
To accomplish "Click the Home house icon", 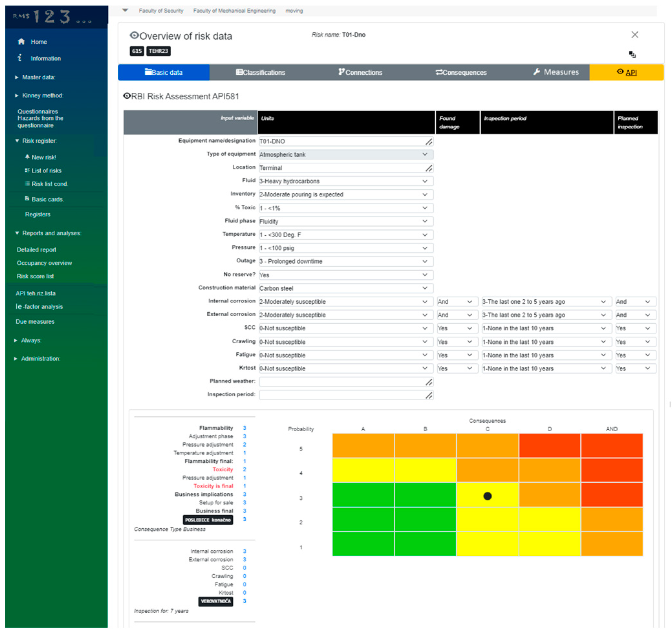I will click(21, 42).
